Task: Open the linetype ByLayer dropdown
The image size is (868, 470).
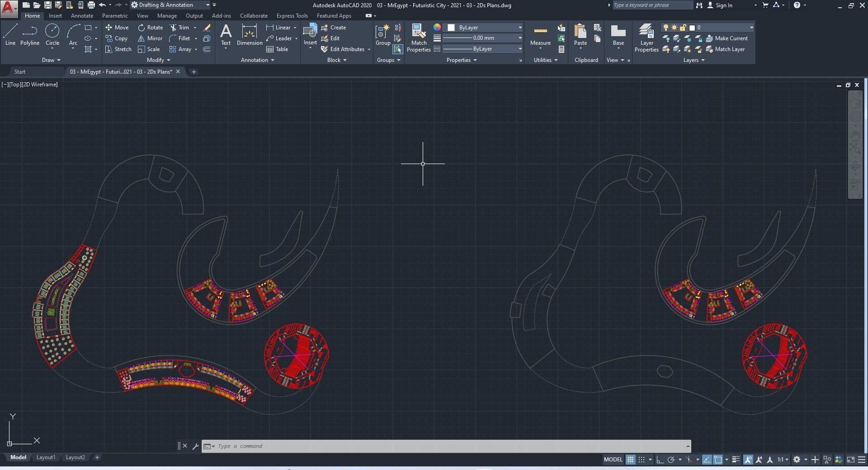Action: pos(483,49)
